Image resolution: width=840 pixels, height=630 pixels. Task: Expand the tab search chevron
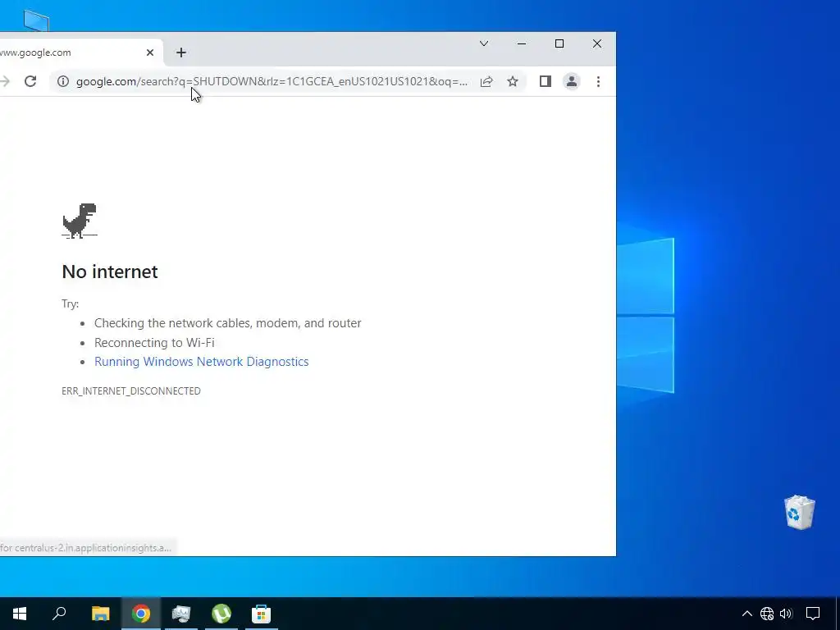click(484, 44)
